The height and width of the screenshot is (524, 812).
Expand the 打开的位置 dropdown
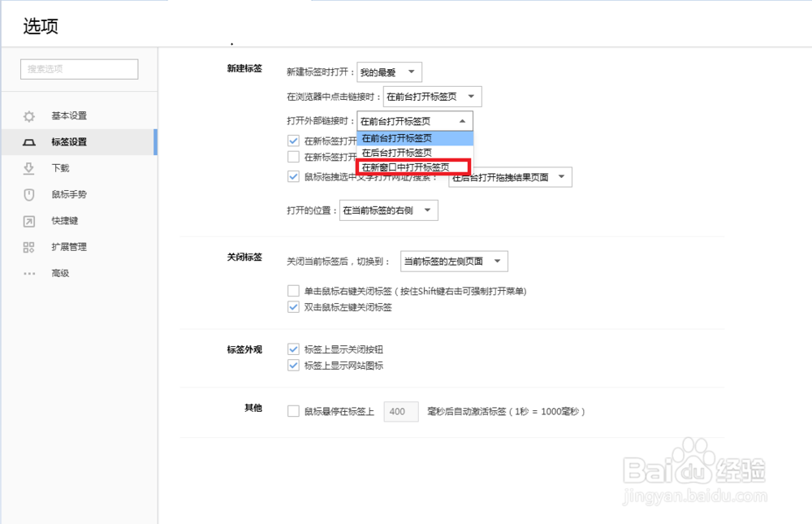tap(388, 210)
